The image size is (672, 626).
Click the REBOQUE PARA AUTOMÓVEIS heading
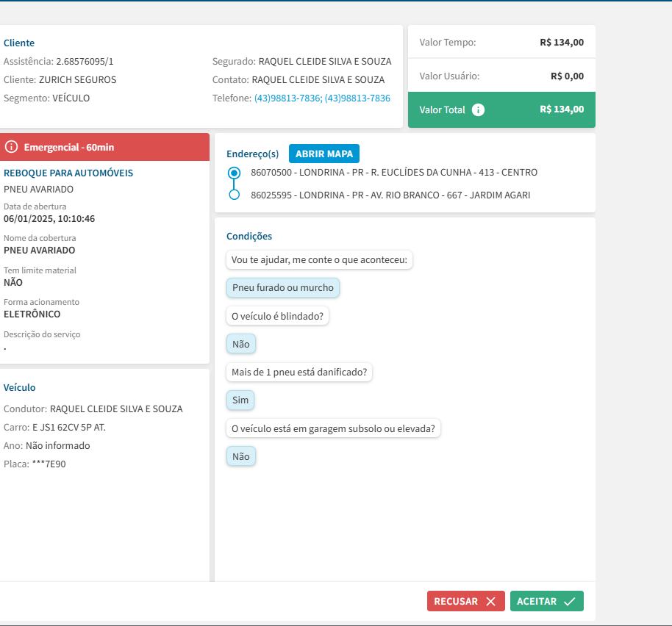68,173
